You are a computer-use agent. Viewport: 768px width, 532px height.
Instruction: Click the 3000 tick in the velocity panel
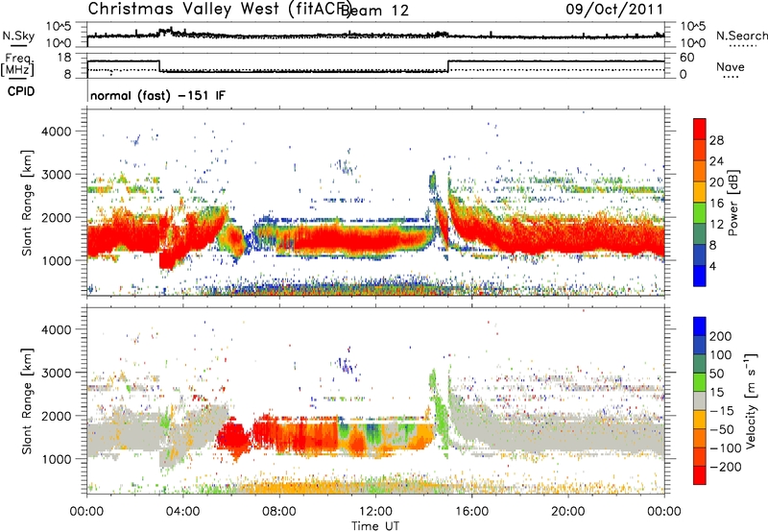[57, 373]
